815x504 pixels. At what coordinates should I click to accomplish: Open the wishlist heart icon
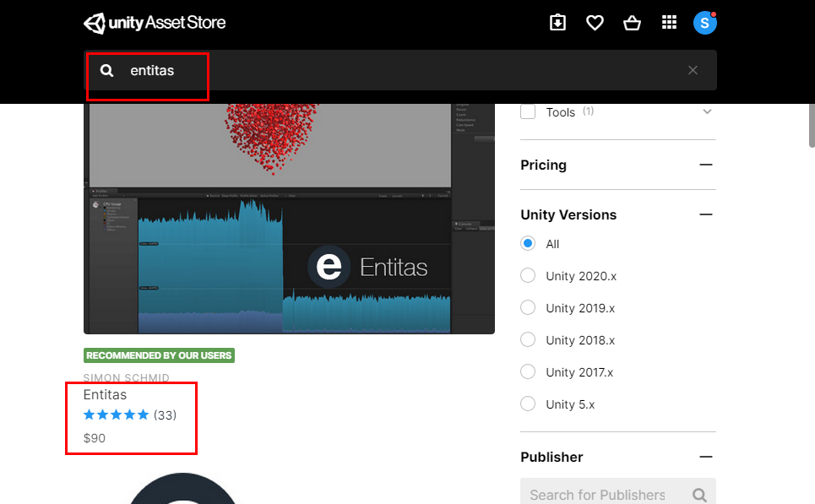point(595,23)
